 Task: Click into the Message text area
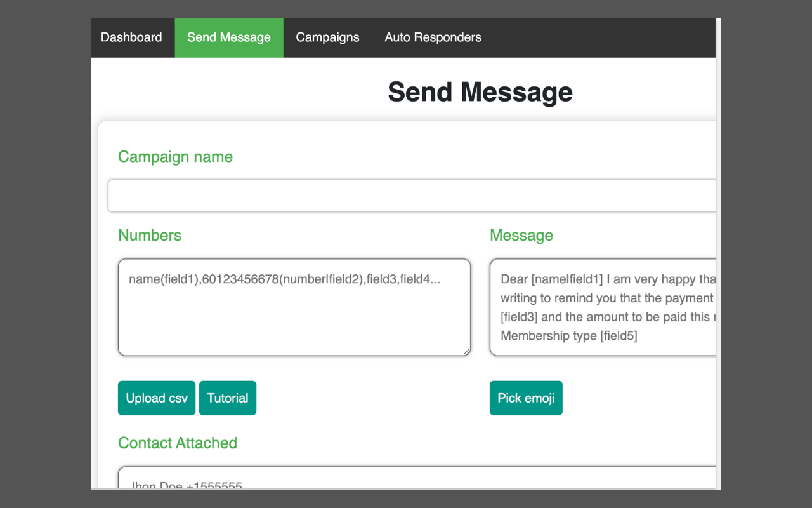(x=603, y=307)
